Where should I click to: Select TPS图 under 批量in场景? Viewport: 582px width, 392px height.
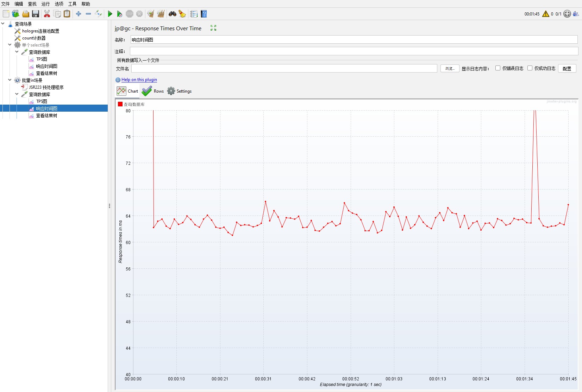tap(42, 101)
